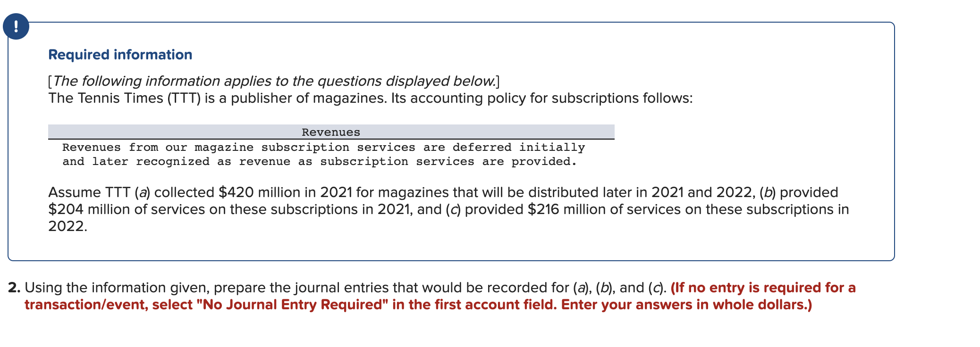This screenshot has width=980, height=347.
Task: Click the italic (c) before 'provided $216'
Action: (x=453, y=209)
